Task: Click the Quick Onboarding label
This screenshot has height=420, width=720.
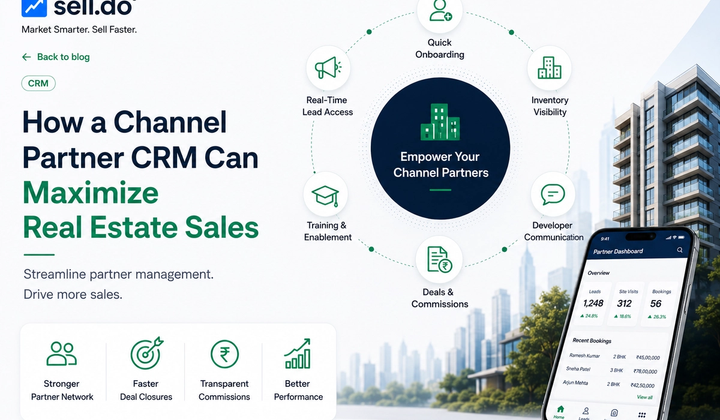Action: [x=439, y=49]
